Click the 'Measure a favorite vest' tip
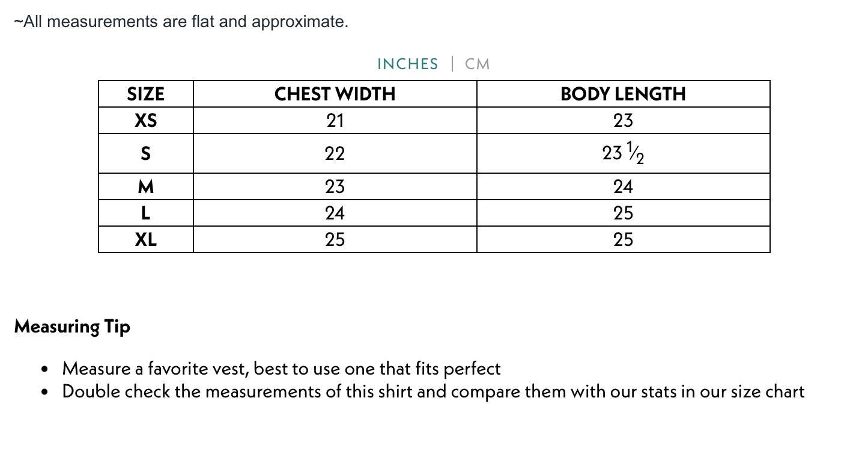This screenshot has height=475, width=868. 281,368
